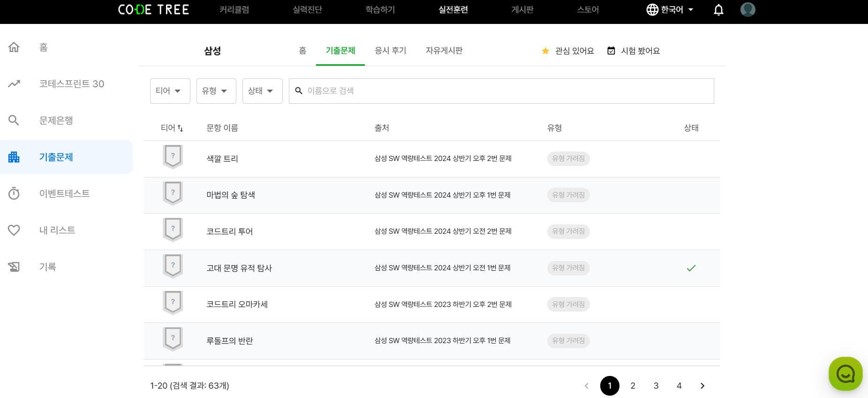
Task: Switch to the 기출문제 tab
Action: point(340,51)
